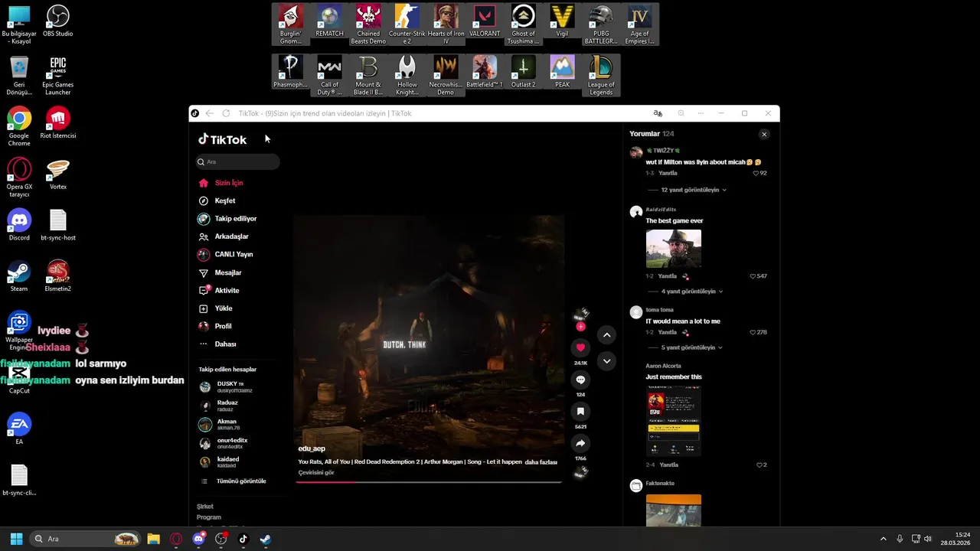
Task: Follow creator with the pink plus badge
Action: click(580, 327)
